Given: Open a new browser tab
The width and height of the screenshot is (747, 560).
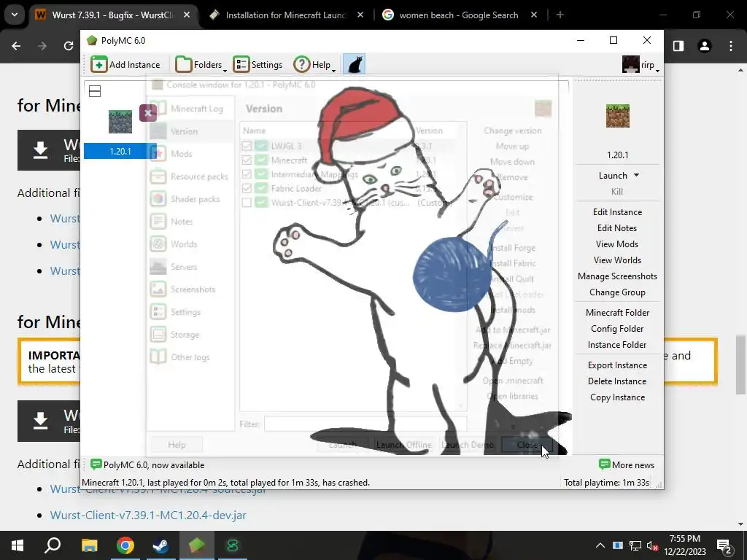Looking at the screenshot, I should tap(560, 15).
